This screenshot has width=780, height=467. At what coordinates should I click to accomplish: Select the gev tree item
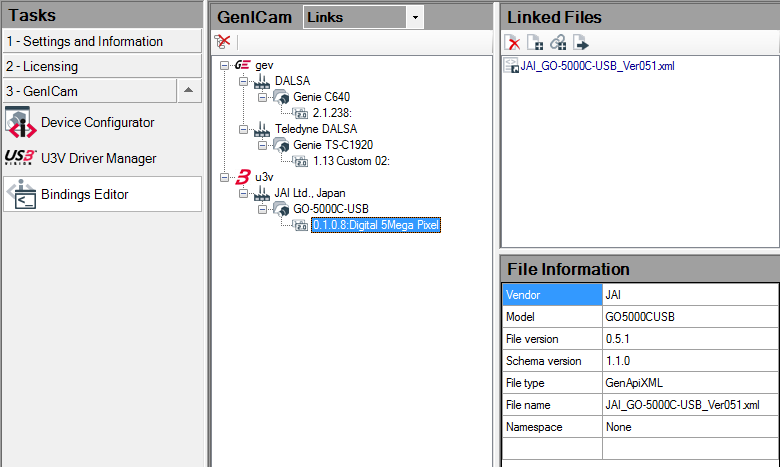(x=264, y=65)
